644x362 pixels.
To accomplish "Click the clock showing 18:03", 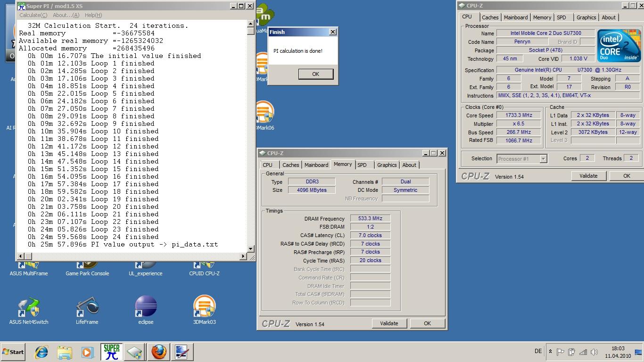I will point(618,348).
